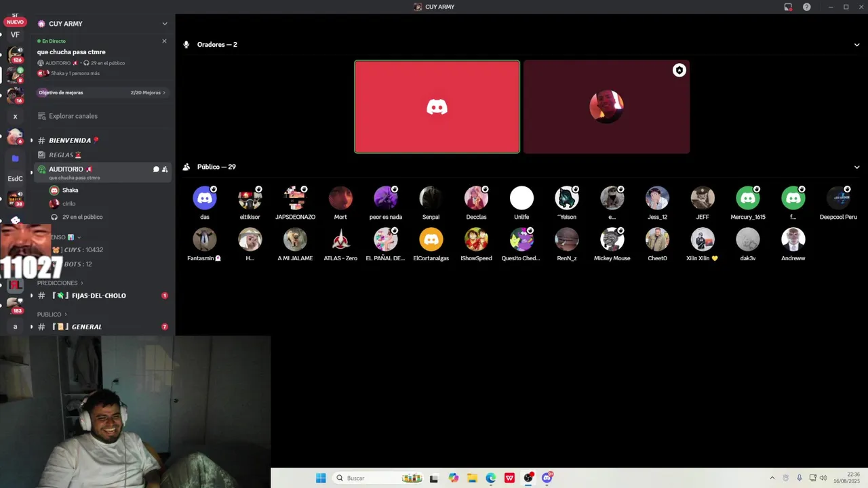Screen dimensions: 868x488
Task: Click invite people icon on AUDITORIO
Action: click(165, 169)
